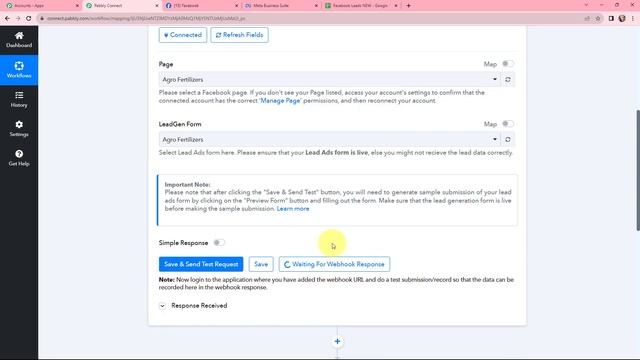Open a new browser tab
Viewport: 640px width, 360px height.
[409, 6]
